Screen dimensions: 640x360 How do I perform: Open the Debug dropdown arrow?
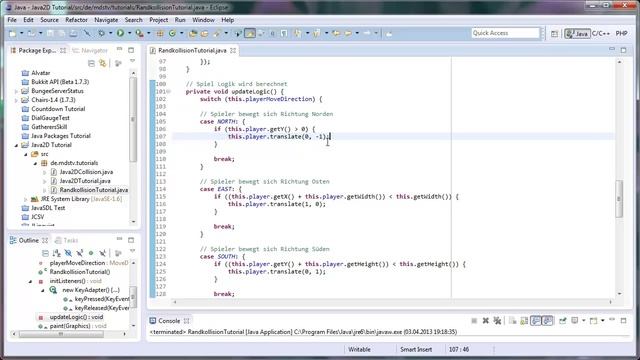coord(111,33)
